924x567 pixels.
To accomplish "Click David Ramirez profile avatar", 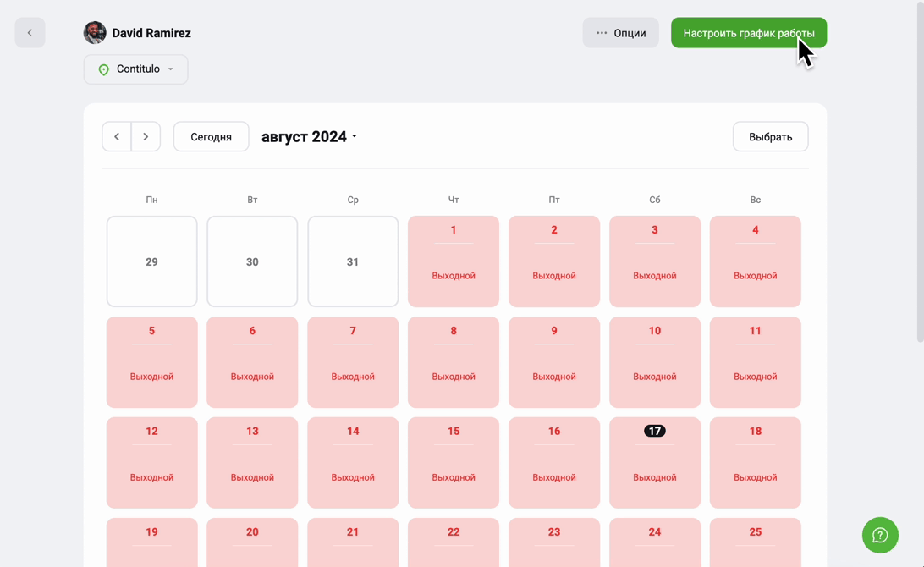I will 95,33.
